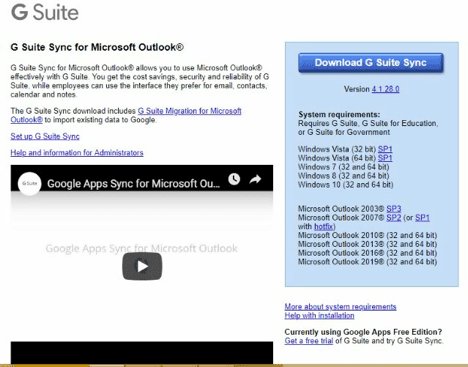
Task: Open SP3 link for Outlook 2003
Action: (394, 209)
